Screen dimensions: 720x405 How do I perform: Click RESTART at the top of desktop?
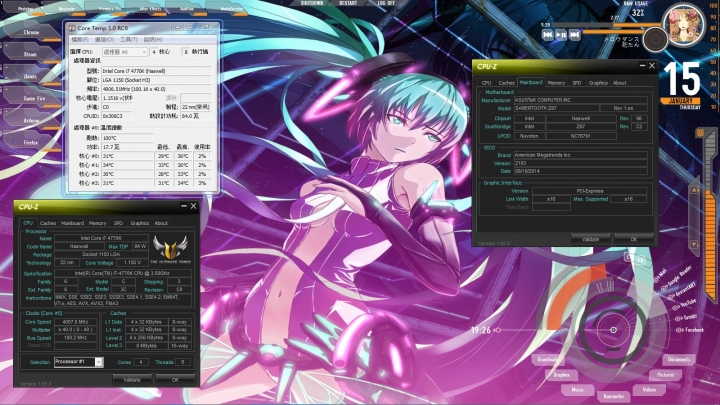click(x=348, y=3)
